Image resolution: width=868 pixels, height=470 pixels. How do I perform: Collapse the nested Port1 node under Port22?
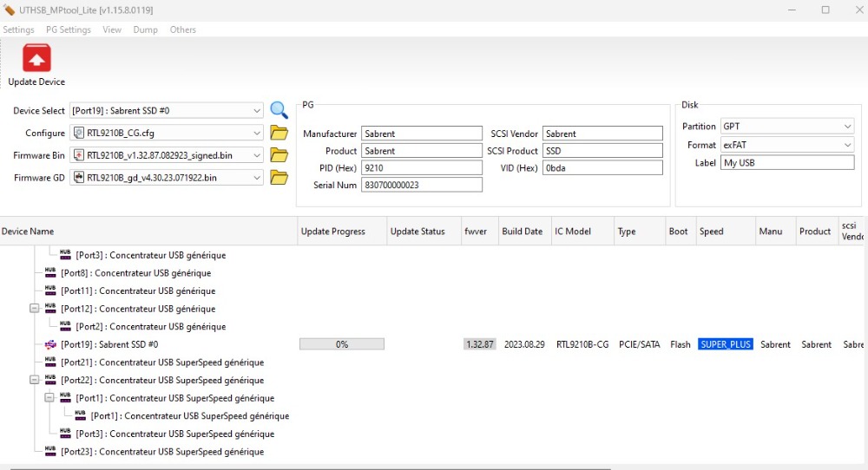tap(49, 398)
